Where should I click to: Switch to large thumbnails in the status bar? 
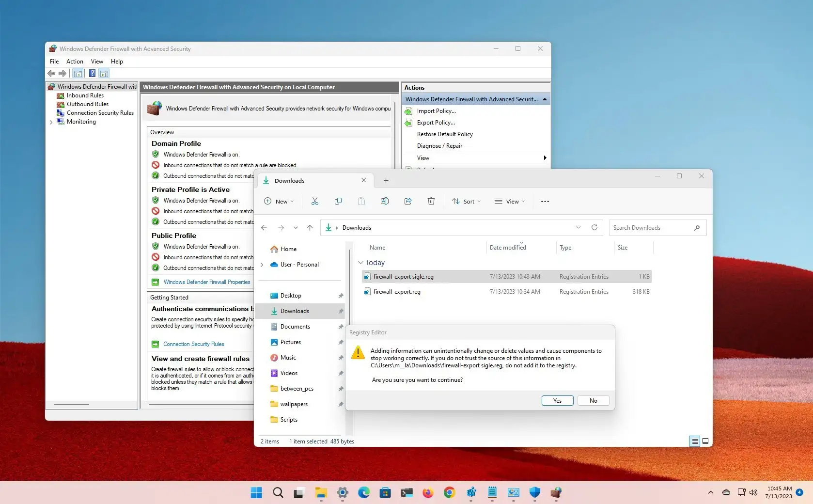point(705,441)
